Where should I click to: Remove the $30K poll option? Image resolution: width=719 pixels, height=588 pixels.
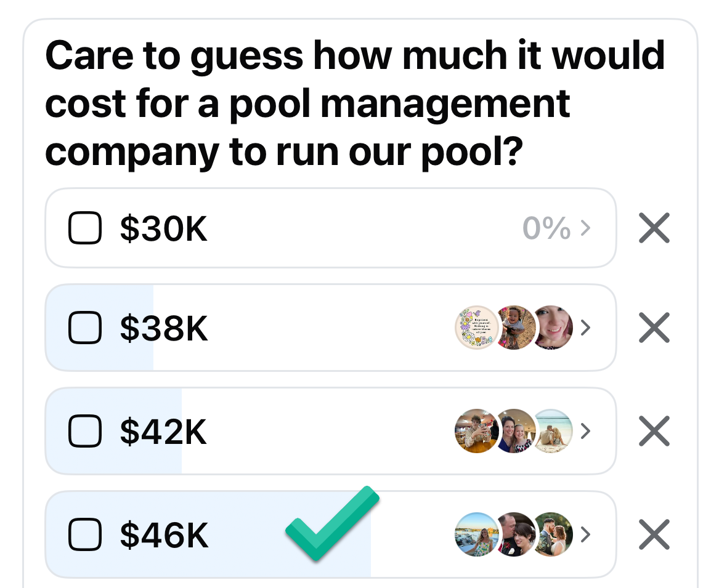[x=654, y=228]
